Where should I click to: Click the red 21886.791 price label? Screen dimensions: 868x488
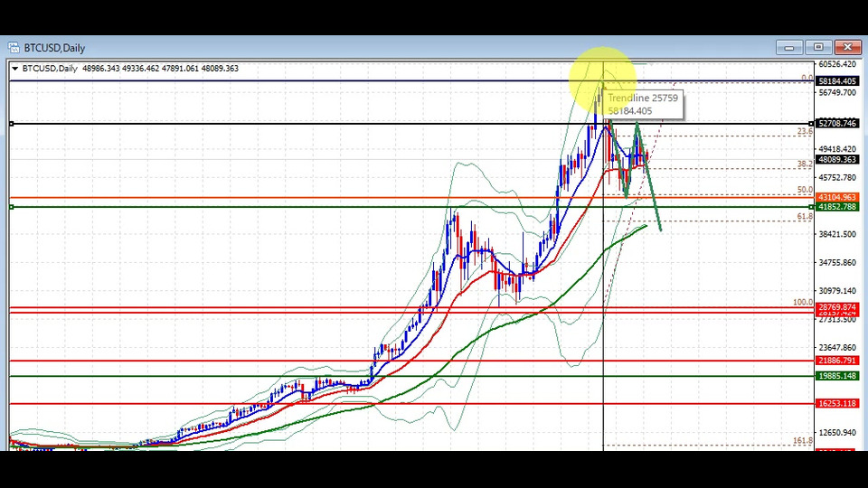(x=837, y=361)
